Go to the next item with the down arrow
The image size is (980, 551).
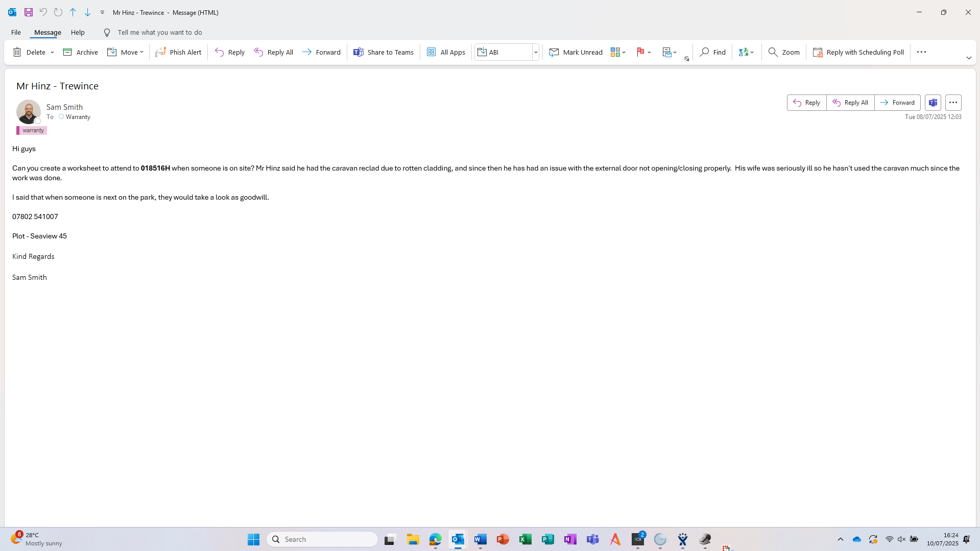87,12
